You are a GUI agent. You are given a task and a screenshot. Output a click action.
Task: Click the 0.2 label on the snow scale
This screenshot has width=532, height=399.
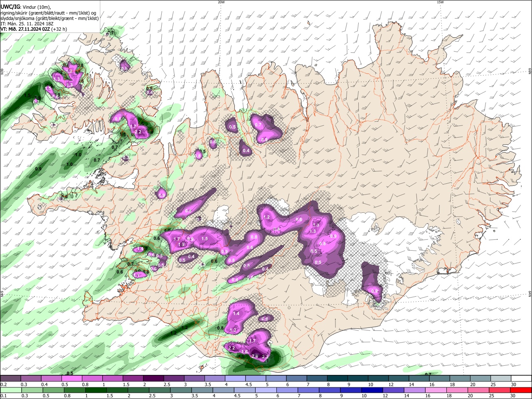pyautogui.click(x=4, y=384)
